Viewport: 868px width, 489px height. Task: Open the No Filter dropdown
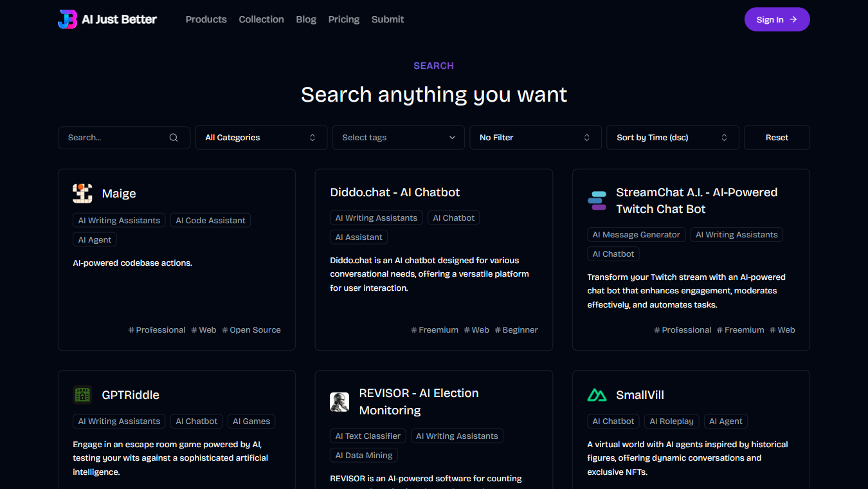(x=535, y=137)
